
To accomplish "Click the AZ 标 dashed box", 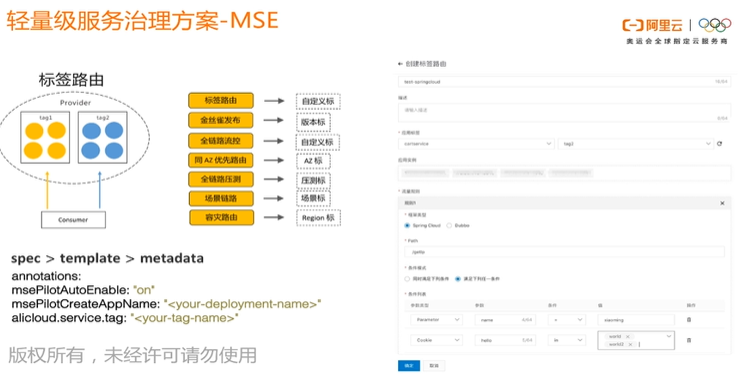I will [x=313, y=161].
